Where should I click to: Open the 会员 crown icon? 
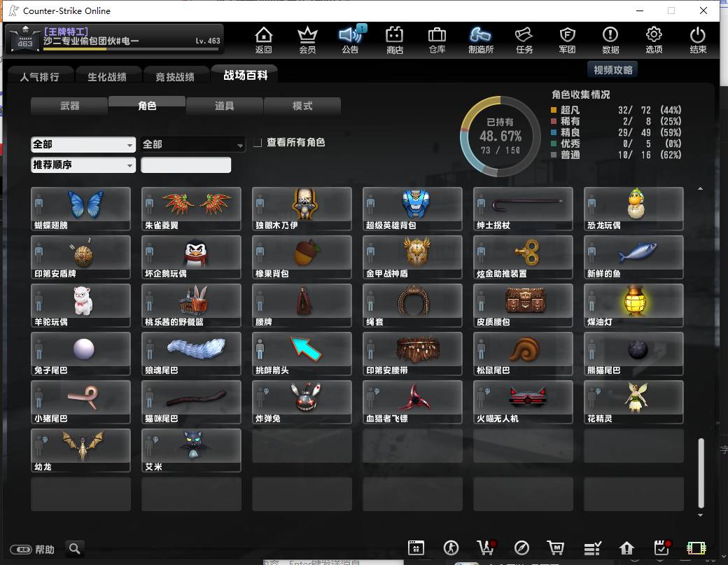(x=307, y=40)
